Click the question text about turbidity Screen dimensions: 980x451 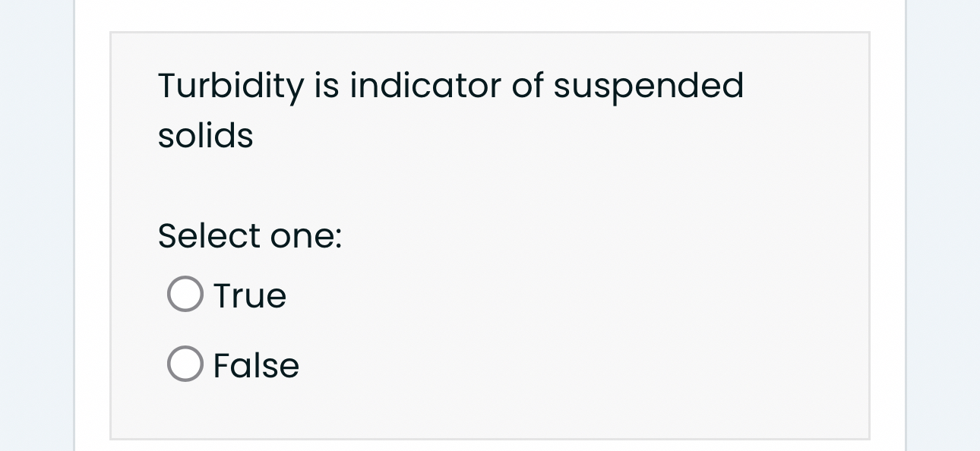(x=450, y=86)
